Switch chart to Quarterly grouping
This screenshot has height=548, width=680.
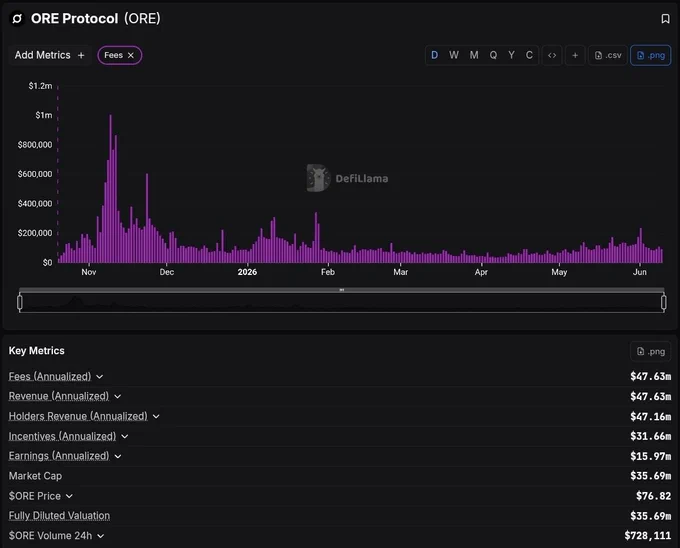[x=493, y=55]
